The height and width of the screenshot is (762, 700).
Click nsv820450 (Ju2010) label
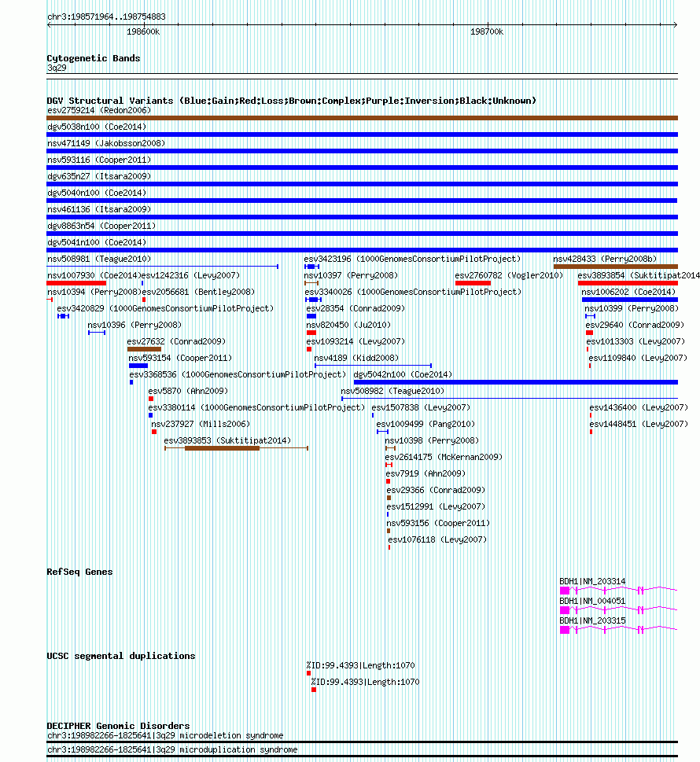tap(348, 325)
